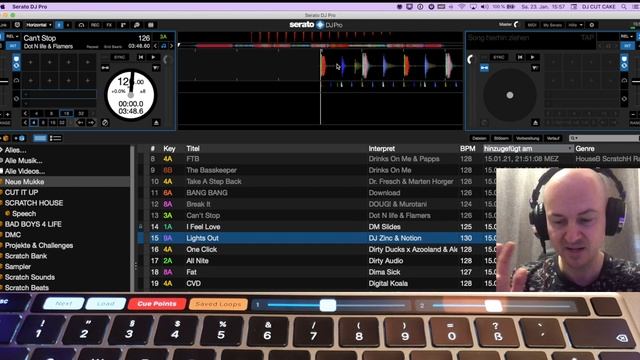Select the 2-deck layout button
This screenshot has width=640, height=360.
pos(59,25)
